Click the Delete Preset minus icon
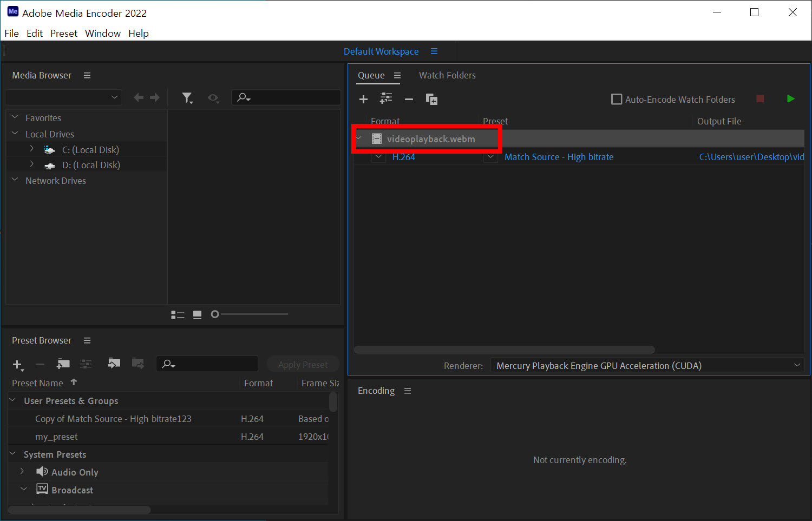Screen dimensions: 812x521 tap(40, 365)
